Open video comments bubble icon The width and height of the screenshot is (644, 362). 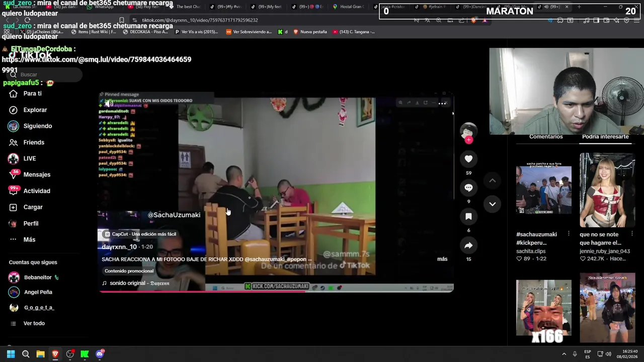[x=468, y=188]
